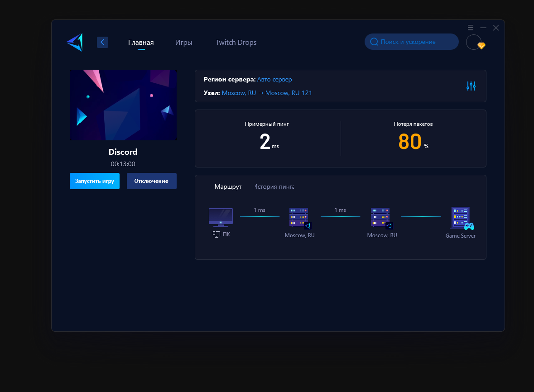The height and width of the screenshot is (392, 534).
Task: Click the VIP diamond badge
Action: tap(481, 46)
